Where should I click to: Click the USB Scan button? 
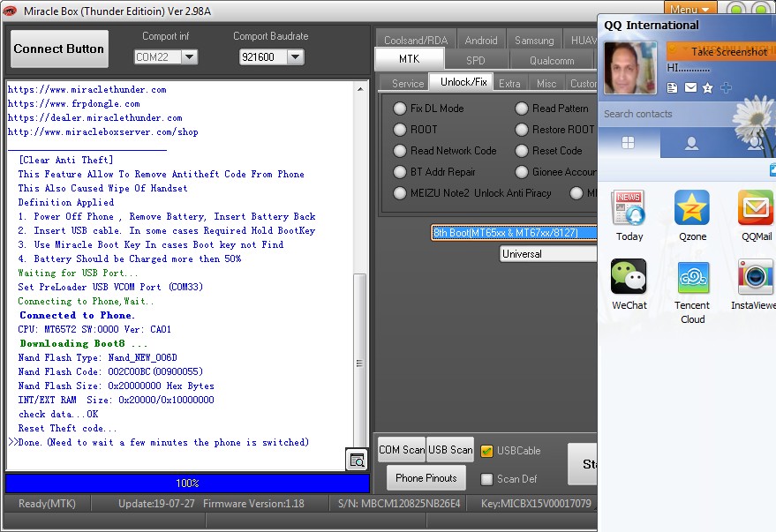tap(450, 449)
